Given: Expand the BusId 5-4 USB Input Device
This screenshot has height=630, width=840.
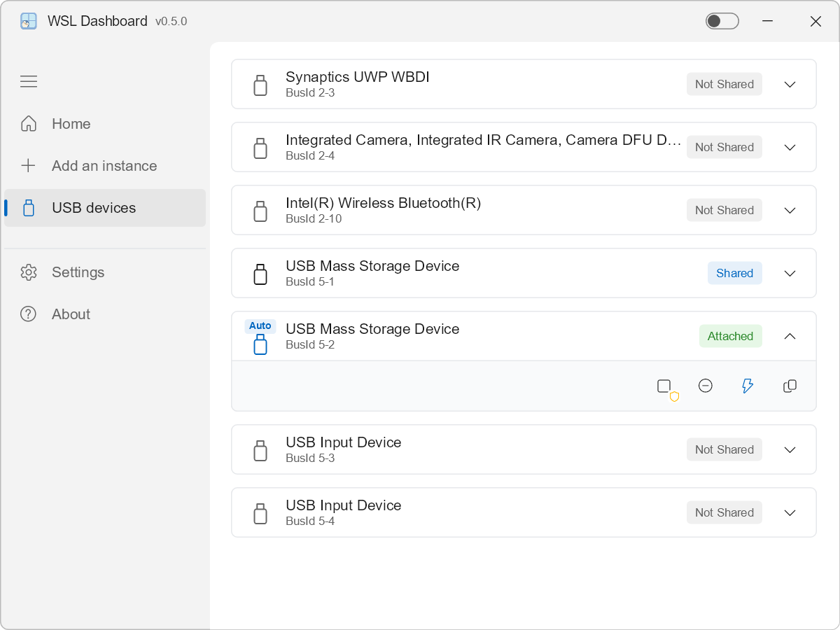Looking at the screenshot, I should [790, 512].
